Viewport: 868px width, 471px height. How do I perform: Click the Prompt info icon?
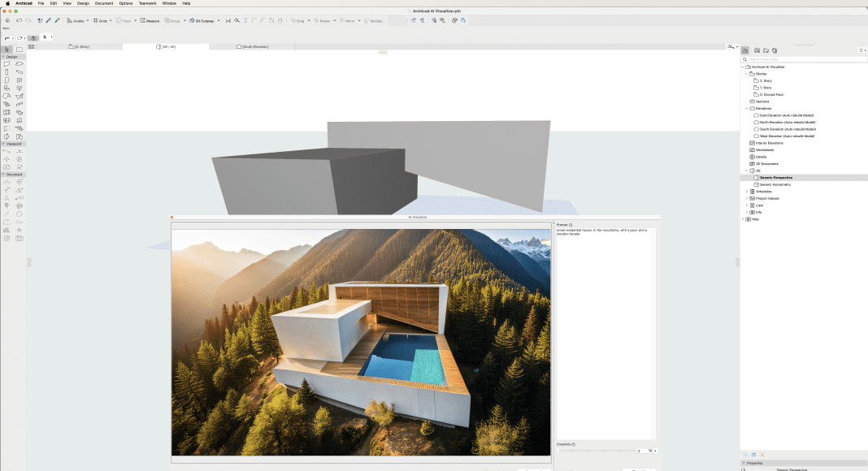(571, 225)
